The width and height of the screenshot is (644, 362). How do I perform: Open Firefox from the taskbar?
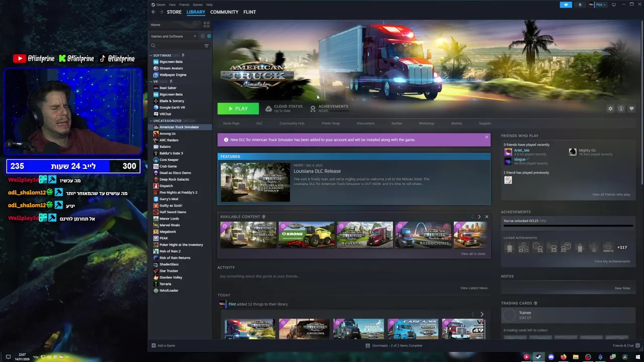click(563, 357)
